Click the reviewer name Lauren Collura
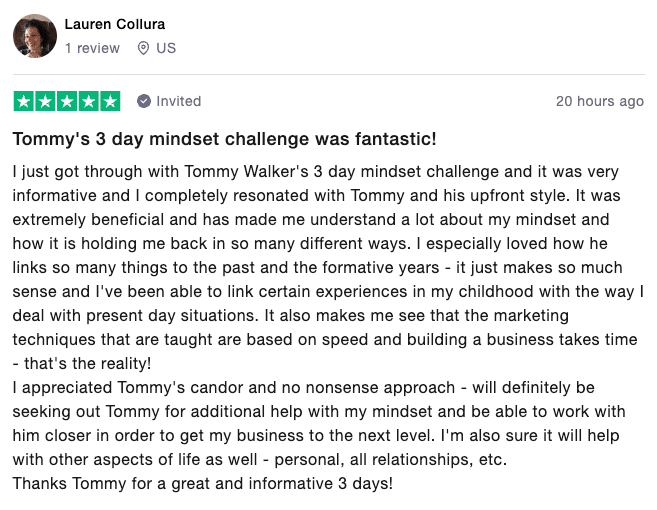Screen dimensions: 657x510 coord(115,24)
